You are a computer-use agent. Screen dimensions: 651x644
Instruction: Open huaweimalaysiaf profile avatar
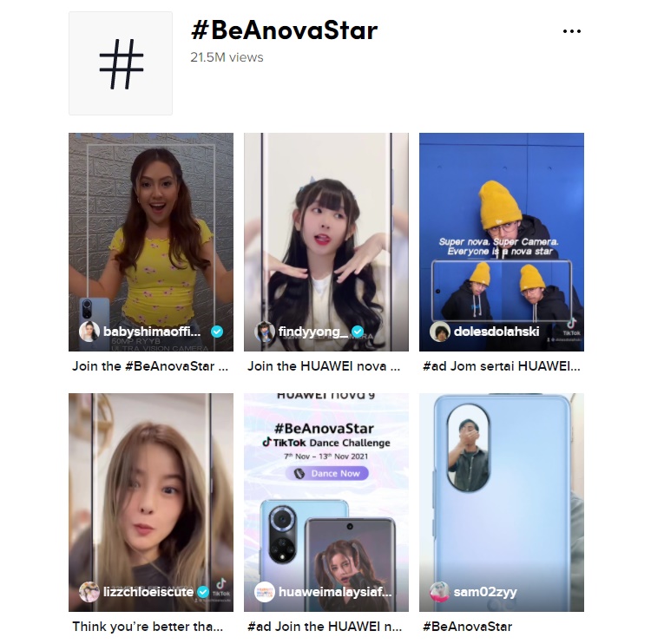pos(265,592)
